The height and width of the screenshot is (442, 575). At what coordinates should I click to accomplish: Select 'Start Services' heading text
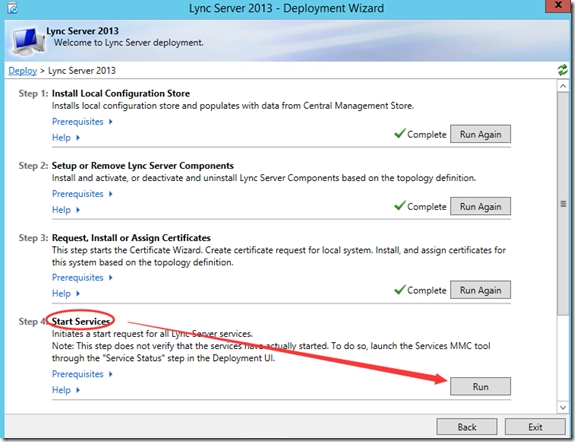coord(81,321)
